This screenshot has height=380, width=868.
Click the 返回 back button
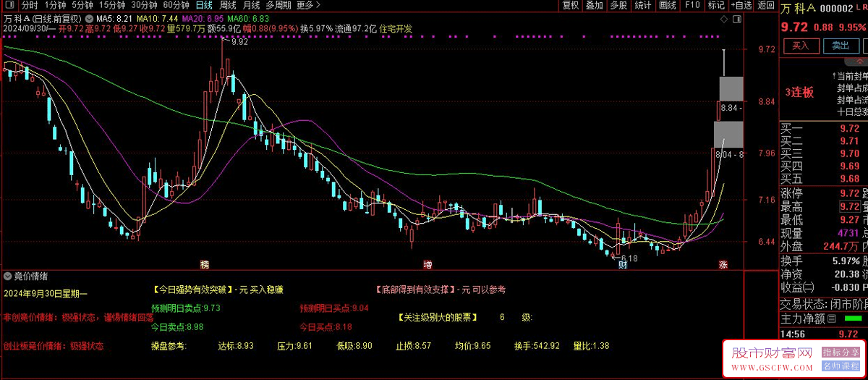click(x=765, y=5)
